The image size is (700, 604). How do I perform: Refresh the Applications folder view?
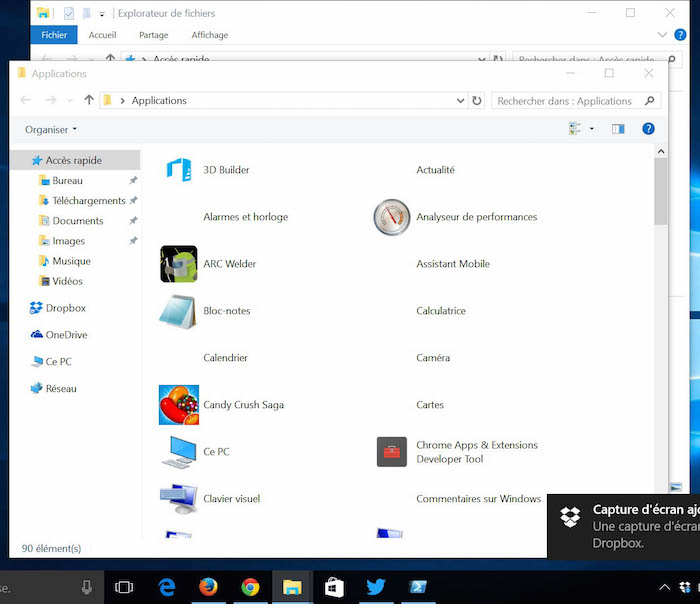pos(477,101)
